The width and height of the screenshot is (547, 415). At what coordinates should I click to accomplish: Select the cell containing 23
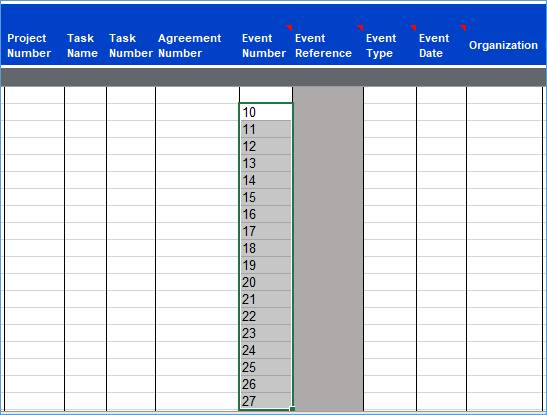click(x=266, y=333)
